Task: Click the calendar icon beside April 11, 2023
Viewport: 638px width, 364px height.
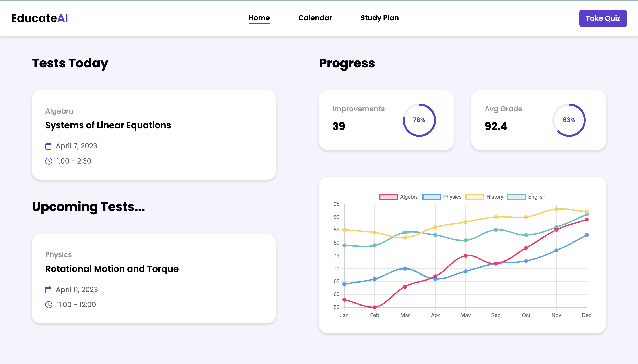Action: [48, 290]
